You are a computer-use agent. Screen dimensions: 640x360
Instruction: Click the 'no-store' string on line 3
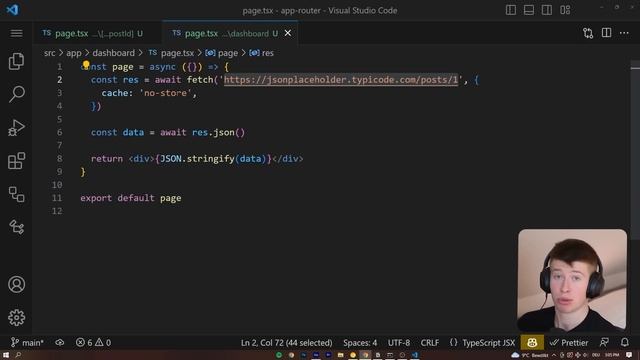165,93
